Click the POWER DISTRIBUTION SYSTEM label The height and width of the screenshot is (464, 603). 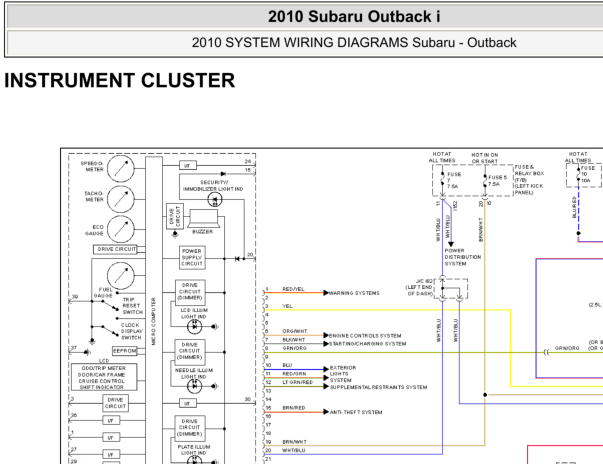click(x=463, y=257)
